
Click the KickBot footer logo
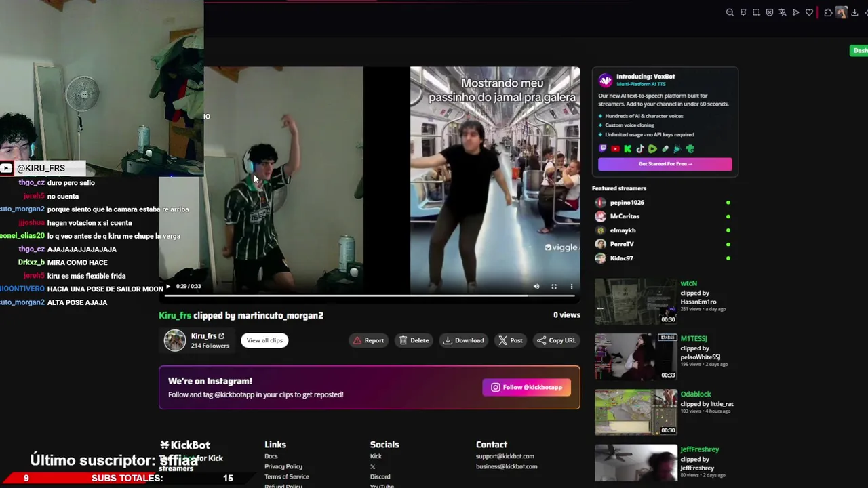[185, 445]
